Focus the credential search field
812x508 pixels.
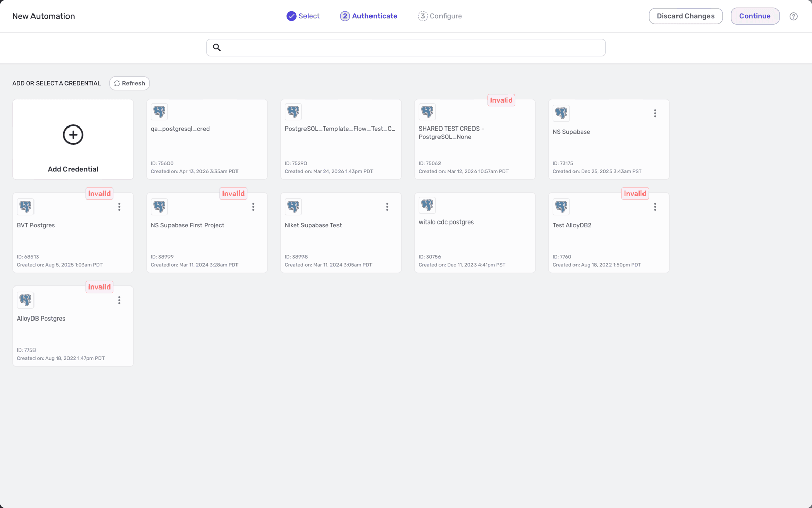click(406, 48)
